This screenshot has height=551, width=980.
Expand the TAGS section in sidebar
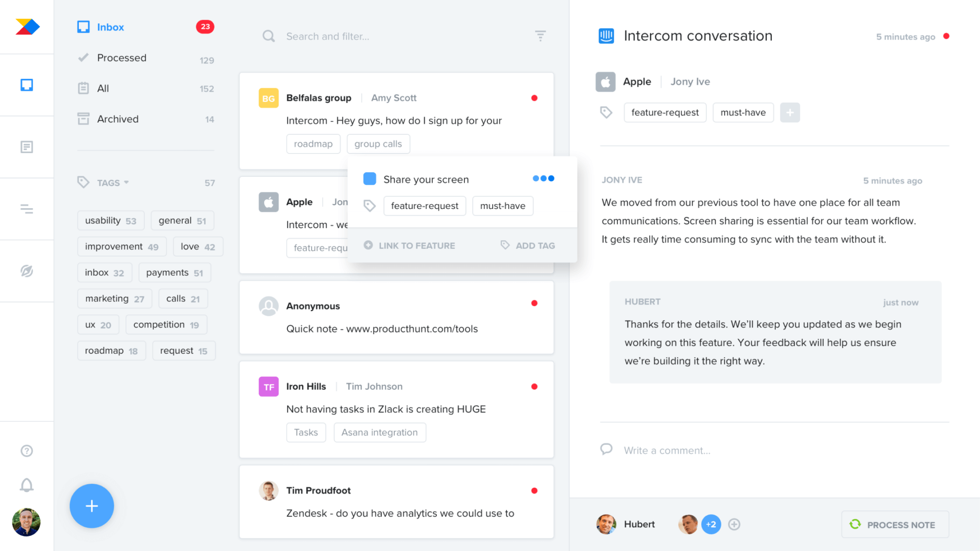coord(112,182)
